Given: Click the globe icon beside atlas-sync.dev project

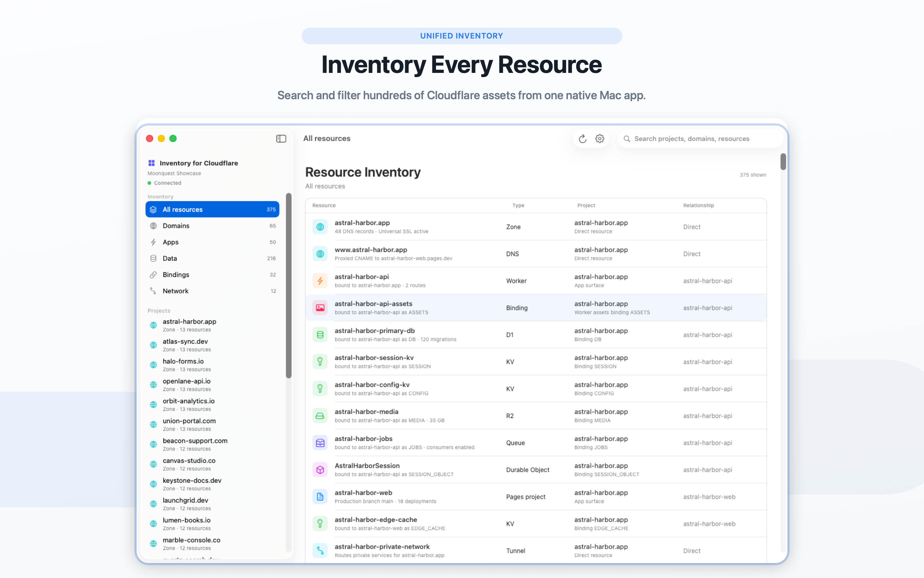Looking at the screenshot, I should (153, 345).
